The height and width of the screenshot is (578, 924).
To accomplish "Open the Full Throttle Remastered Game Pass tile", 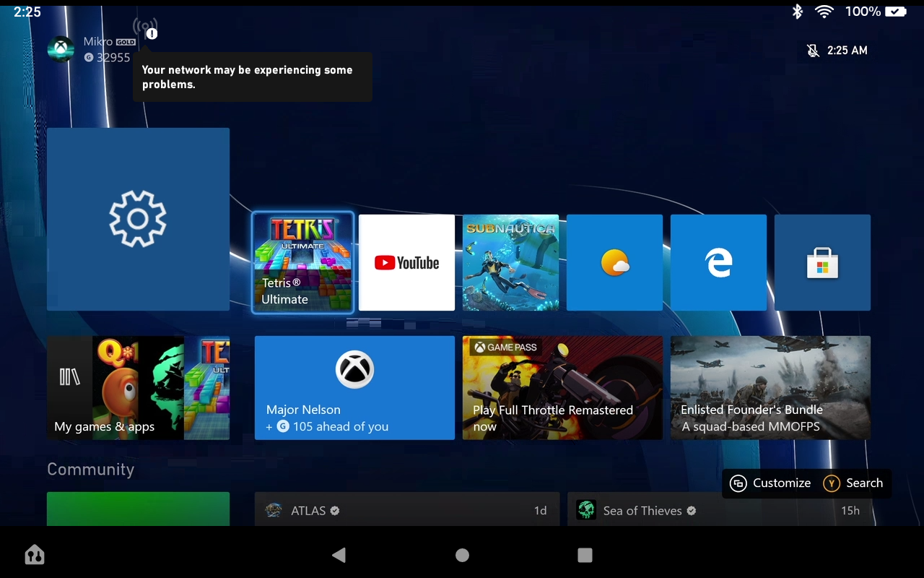I will tap(562, 388).
